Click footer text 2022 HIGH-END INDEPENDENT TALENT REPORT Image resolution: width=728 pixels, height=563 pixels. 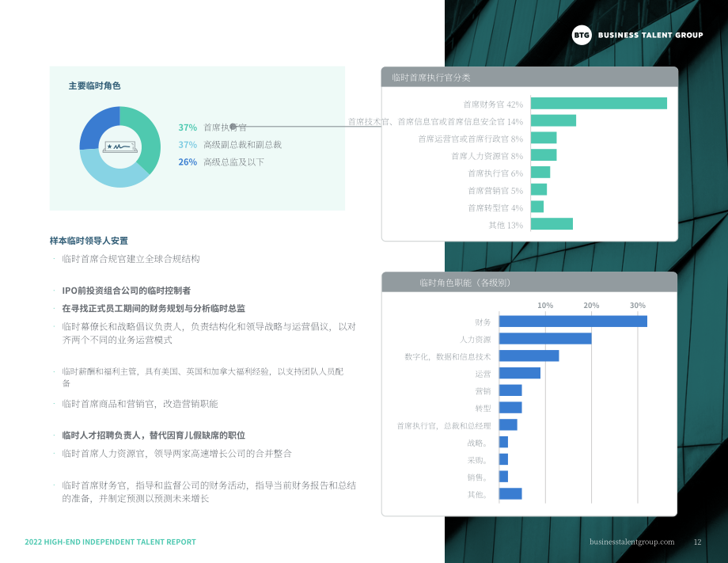(110, 542)
